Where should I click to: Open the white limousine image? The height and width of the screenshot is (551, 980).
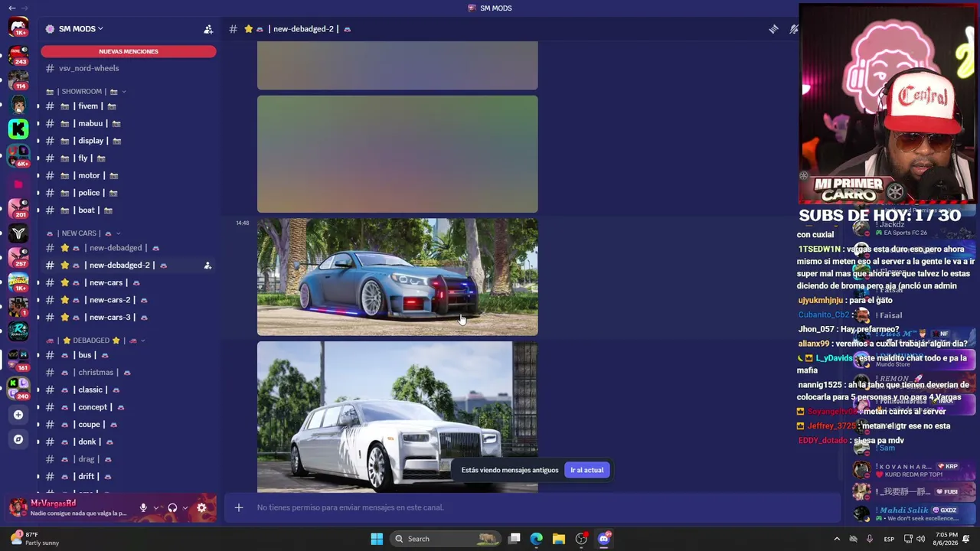pyautogui.click(x=397, y=417)
